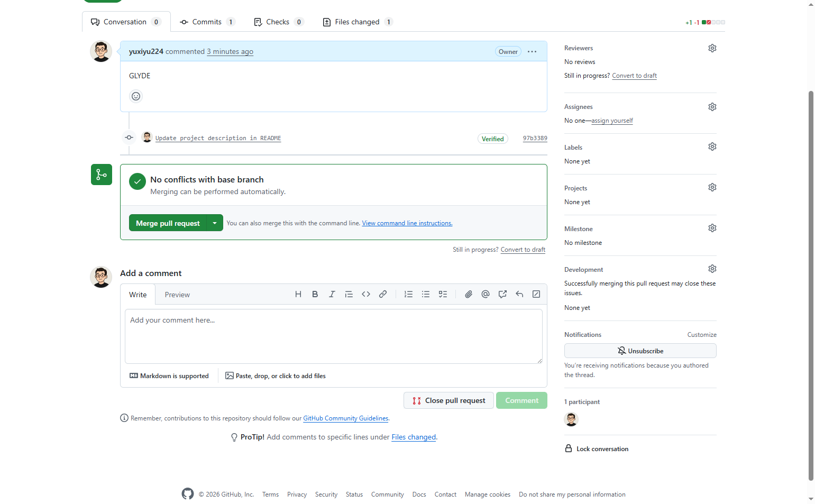Image resolution: width=815 pixels, height=504 pixels.
Task: Open Status footer link
Action: [354, 494]
